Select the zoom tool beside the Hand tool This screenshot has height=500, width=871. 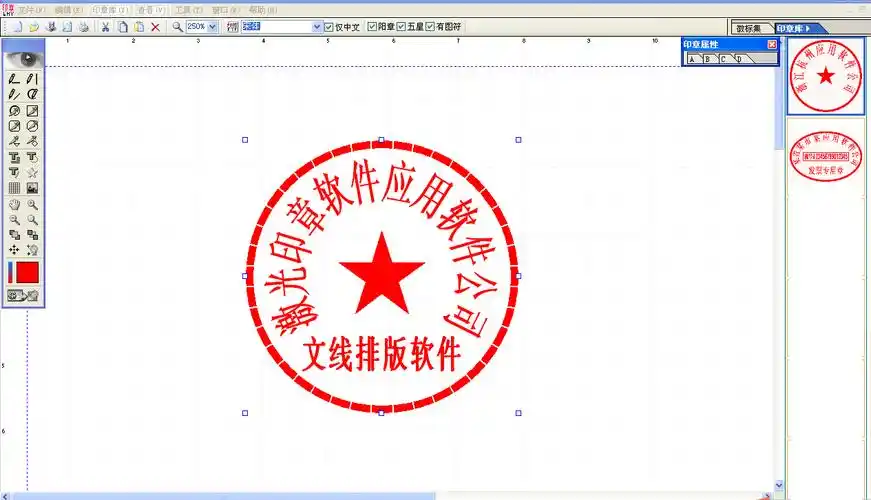32,204
